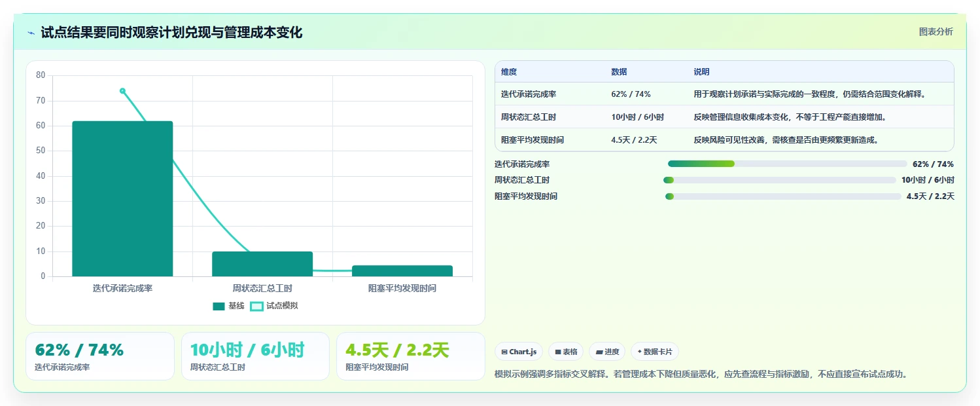Select the 数据卡片 tag

pos(655,352)
